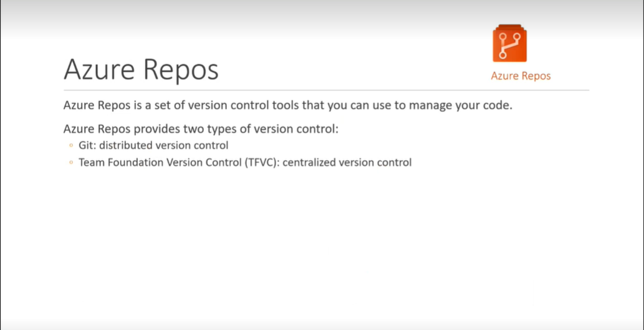The height and width of the screenshot is (330, 644).
Task: Click the orange Azure Repos caption under icon
Action: pyautogui.click(x=521, y=76)
